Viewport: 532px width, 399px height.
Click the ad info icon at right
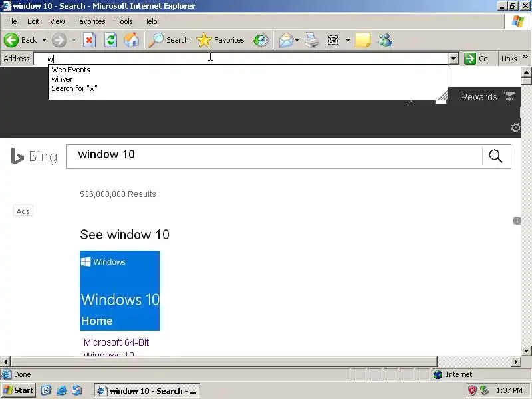click(x=517, y=221)
